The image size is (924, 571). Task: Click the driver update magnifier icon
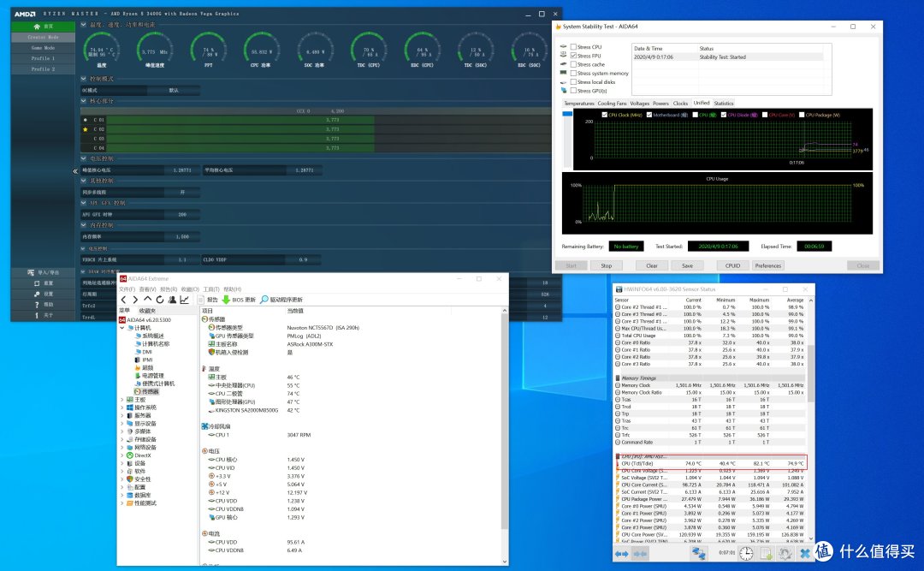coord(264,300)
